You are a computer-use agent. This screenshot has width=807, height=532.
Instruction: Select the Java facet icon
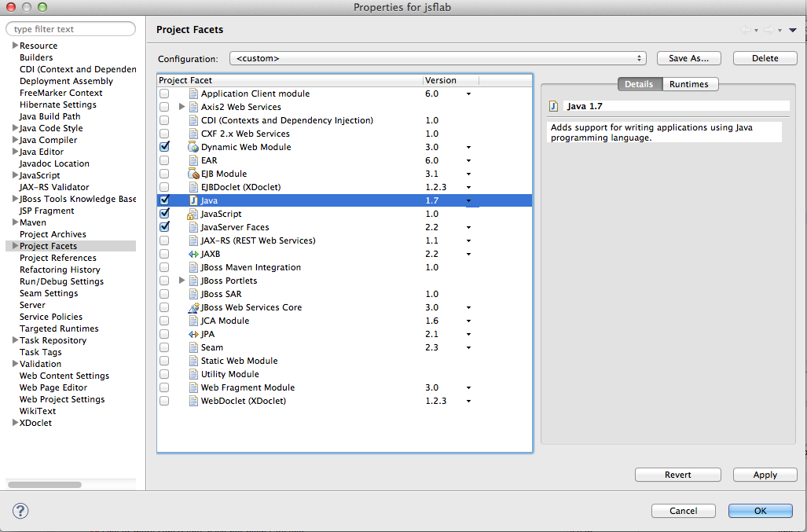pos(194,200)
